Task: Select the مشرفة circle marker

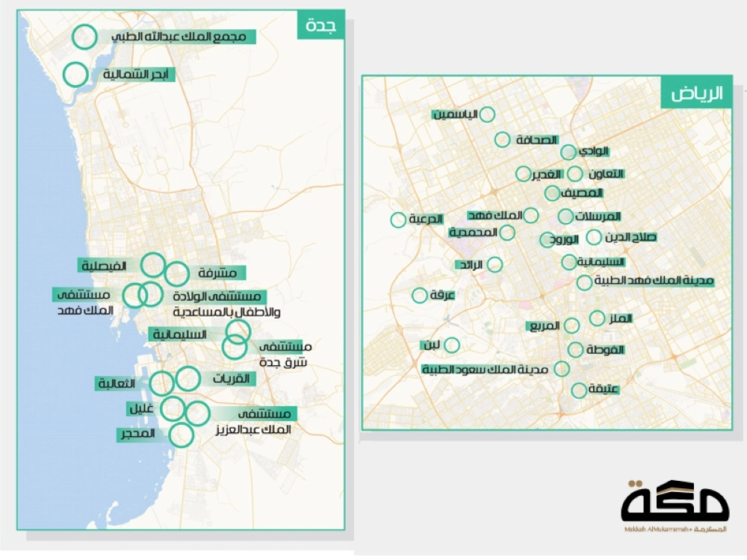Action: tap(178, 274)
